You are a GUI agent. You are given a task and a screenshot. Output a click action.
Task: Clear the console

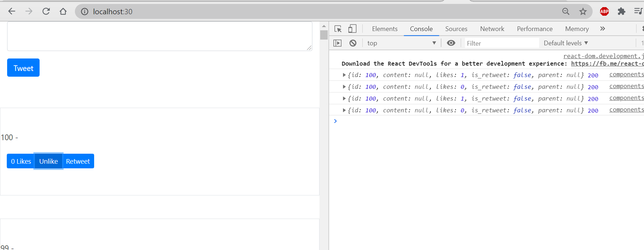point(353,43)
